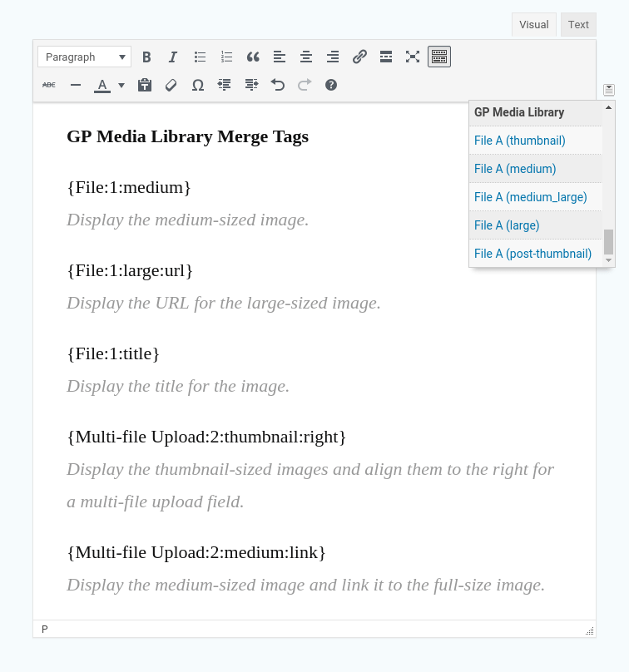The image size is (629, 672).
Task: Click the merge tags dropdown icon
Action: [609, 89]
